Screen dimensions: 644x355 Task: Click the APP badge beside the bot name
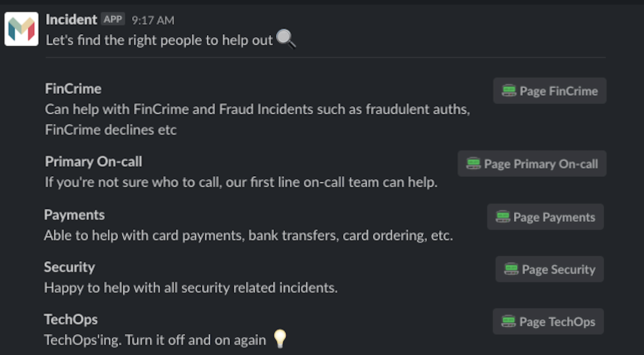113,19
